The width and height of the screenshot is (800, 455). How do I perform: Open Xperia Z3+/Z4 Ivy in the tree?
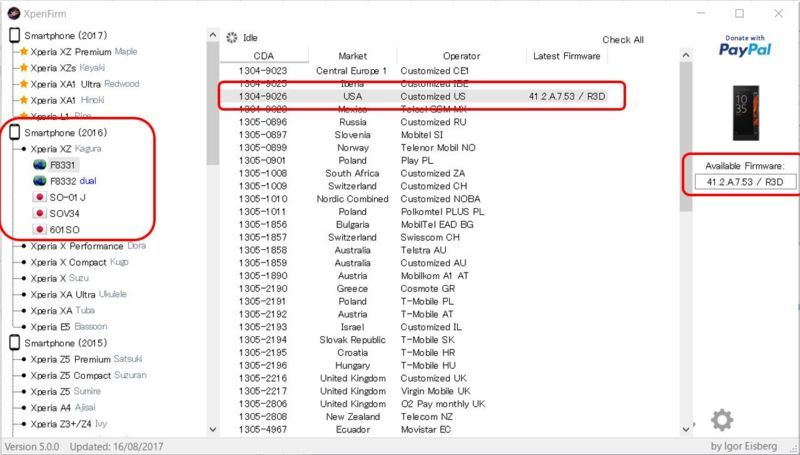click(x=68, y=424)
